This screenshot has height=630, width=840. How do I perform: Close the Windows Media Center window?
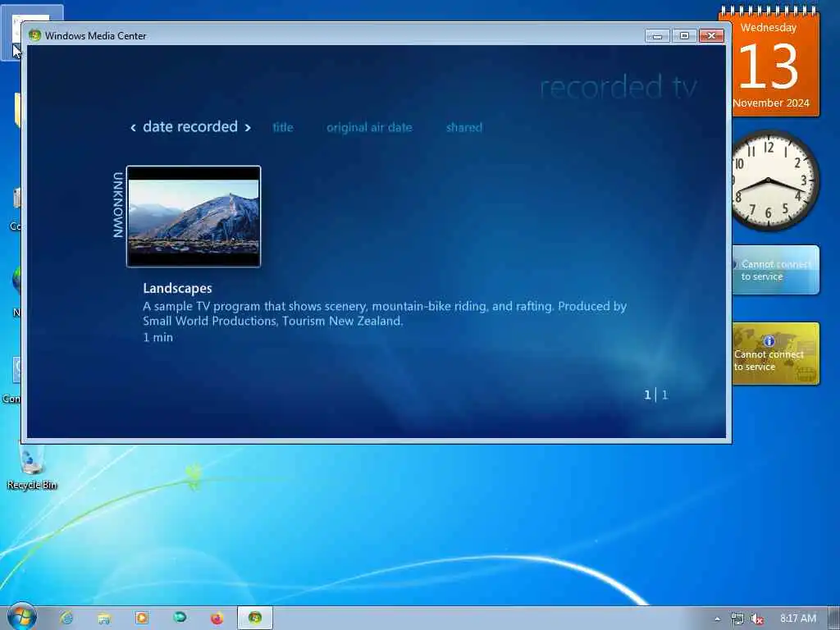click(711, 36)
